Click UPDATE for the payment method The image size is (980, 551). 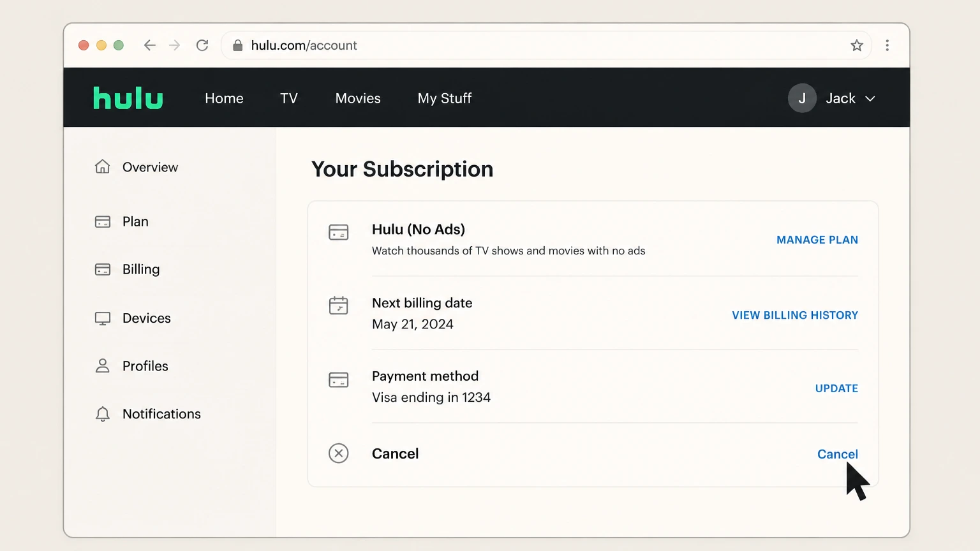click(836, 388)
